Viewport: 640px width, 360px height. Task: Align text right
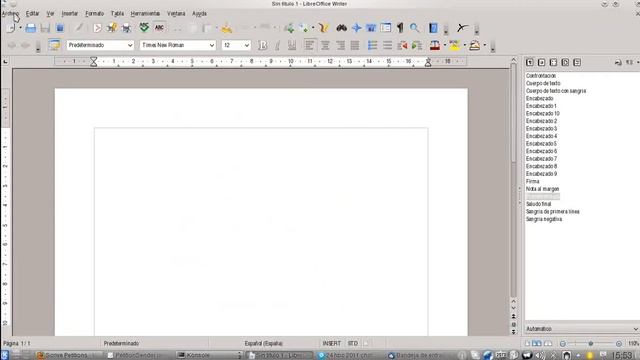(x=340, y=45)
